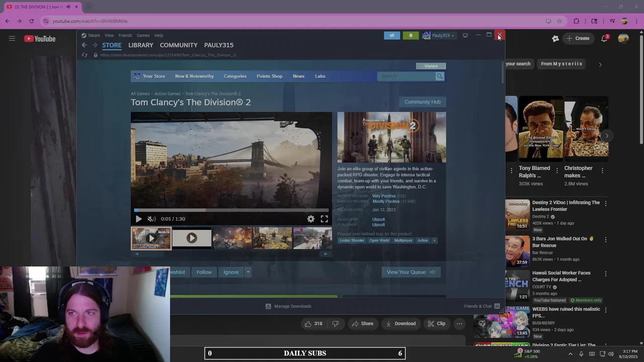Reload the Chrome tab

(31, 21)
